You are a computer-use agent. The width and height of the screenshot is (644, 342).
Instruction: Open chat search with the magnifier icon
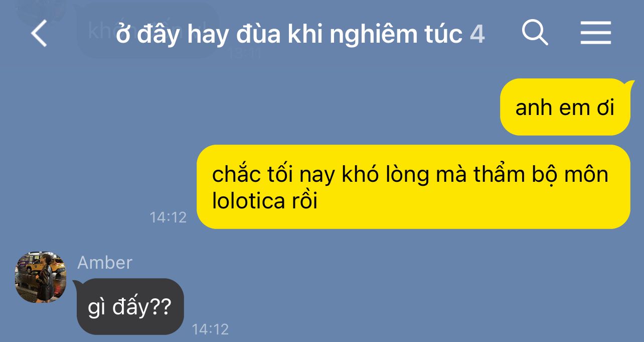tap(535, 33)
